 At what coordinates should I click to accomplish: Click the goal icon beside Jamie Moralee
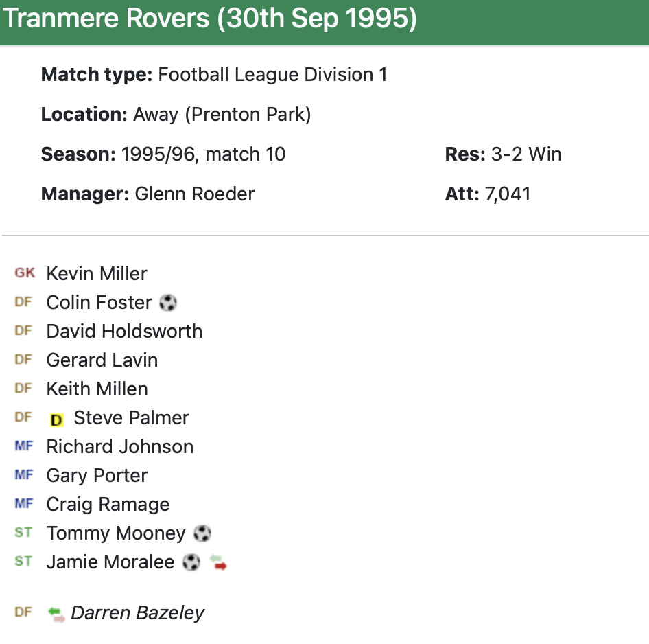click(x=191, y=562)
